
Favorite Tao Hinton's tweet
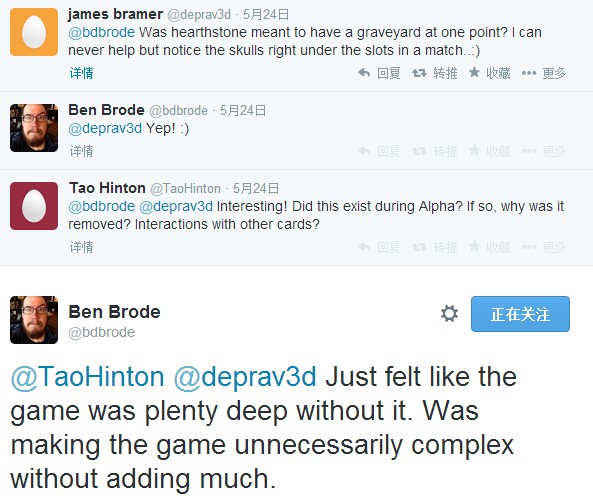489,247
